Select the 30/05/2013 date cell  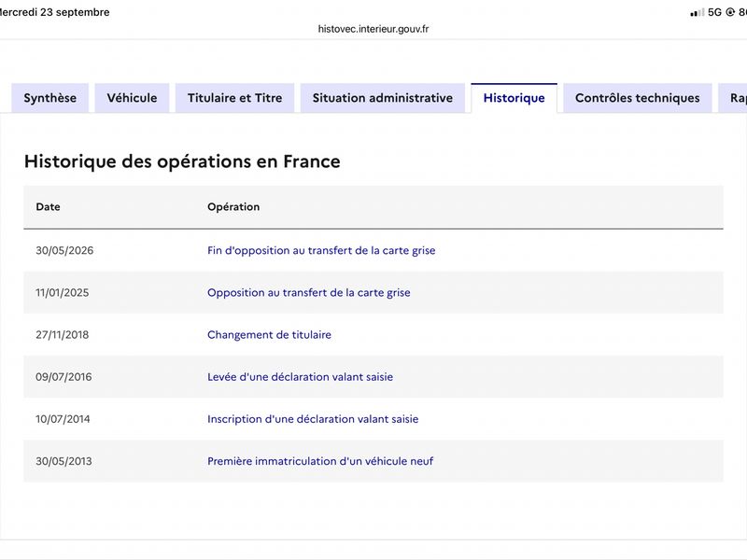click(63, 461)
